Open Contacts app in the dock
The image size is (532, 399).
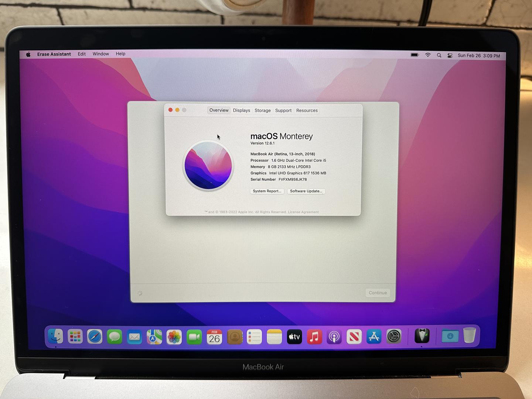point(235,337)
